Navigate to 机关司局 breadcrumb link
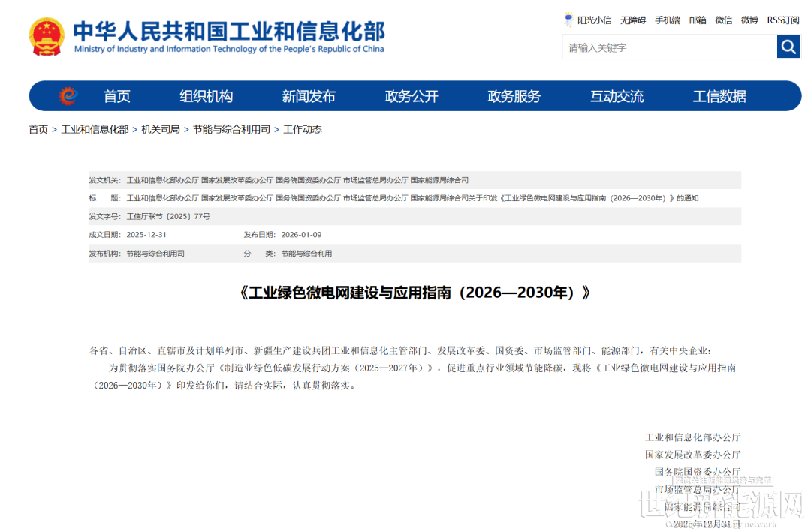This screenshot has width=811, height=532. coord(161,129)
